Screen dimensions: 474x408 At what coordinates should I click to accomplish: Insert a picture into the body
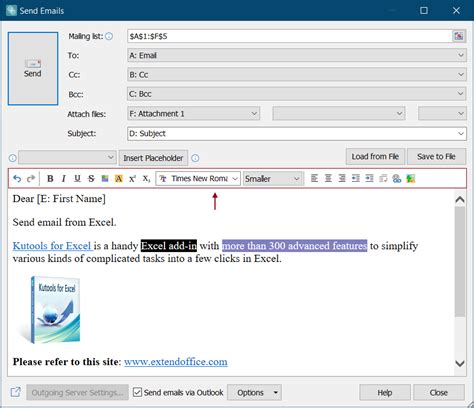411,179
